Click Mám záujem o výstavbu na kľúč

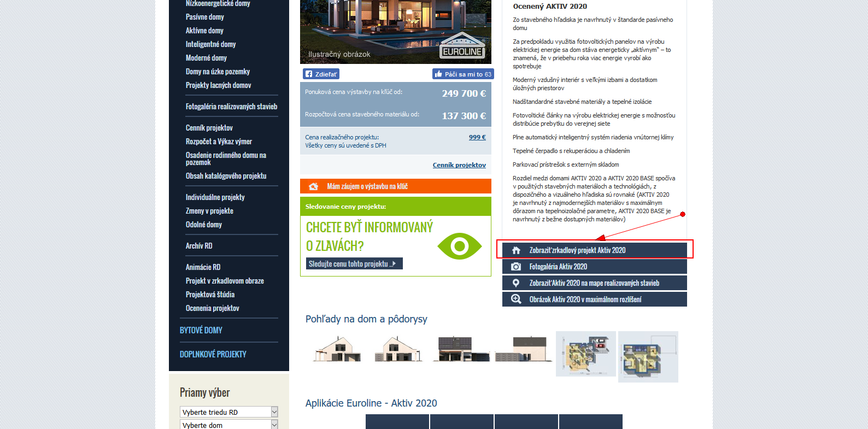(x=396, y=186)
